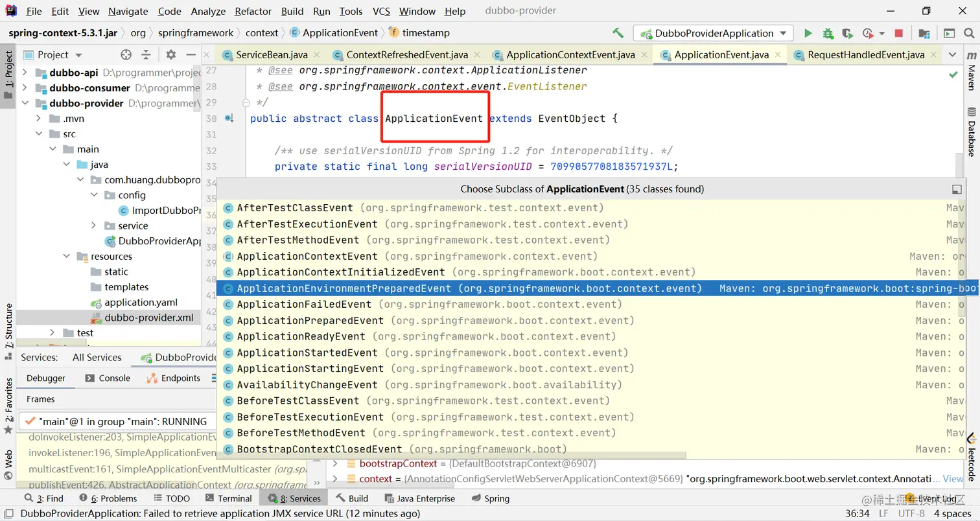Open the Problems tool window

108,498
